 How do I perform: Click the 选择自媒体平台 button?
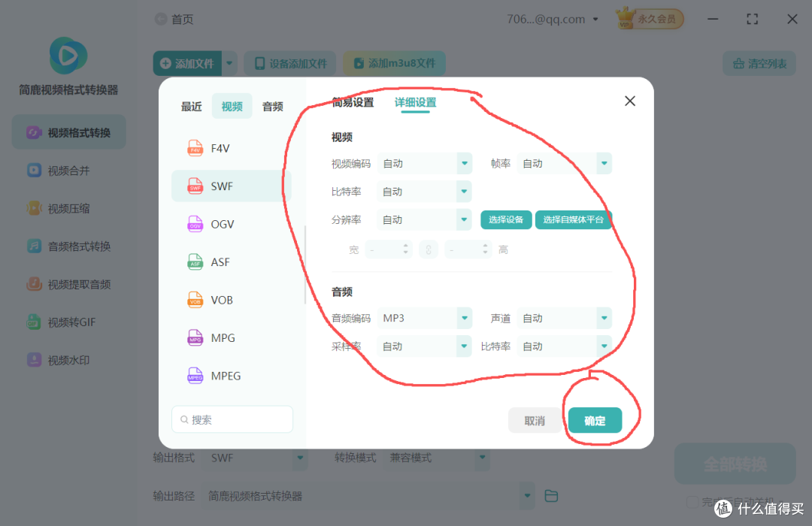coord(573,219)
